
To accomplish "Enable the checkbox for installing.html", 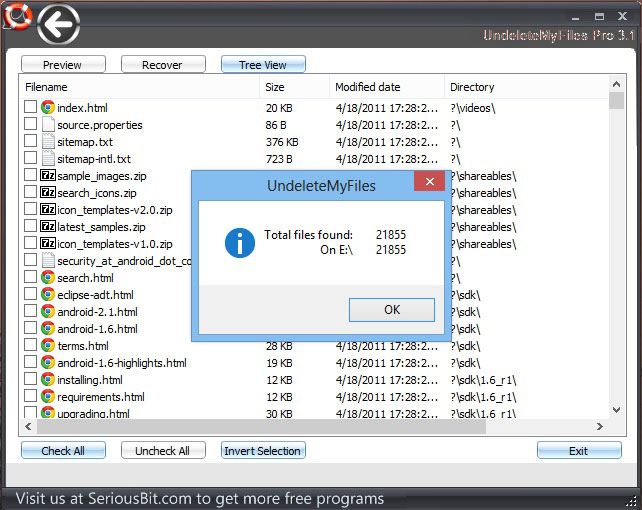I will pos(30,378).
